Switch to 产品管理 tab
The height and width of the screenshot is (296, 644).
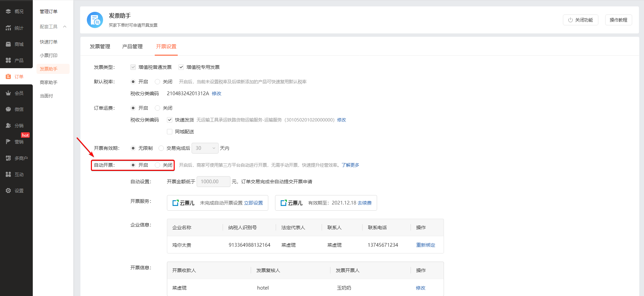tap(132, 47)
